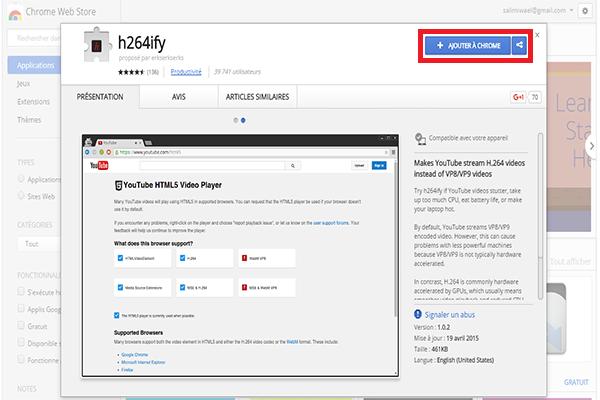
Task: Click the share icon button
Action: point(519,45)
